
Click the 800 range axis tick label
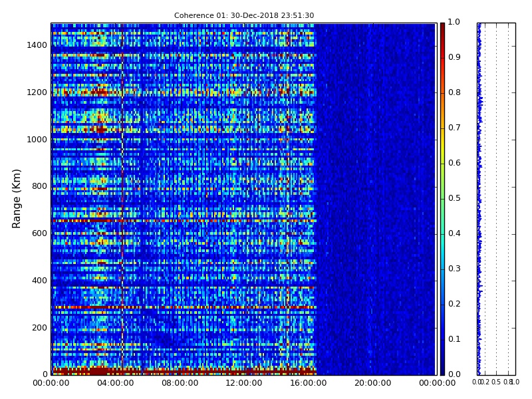(39, 186)
